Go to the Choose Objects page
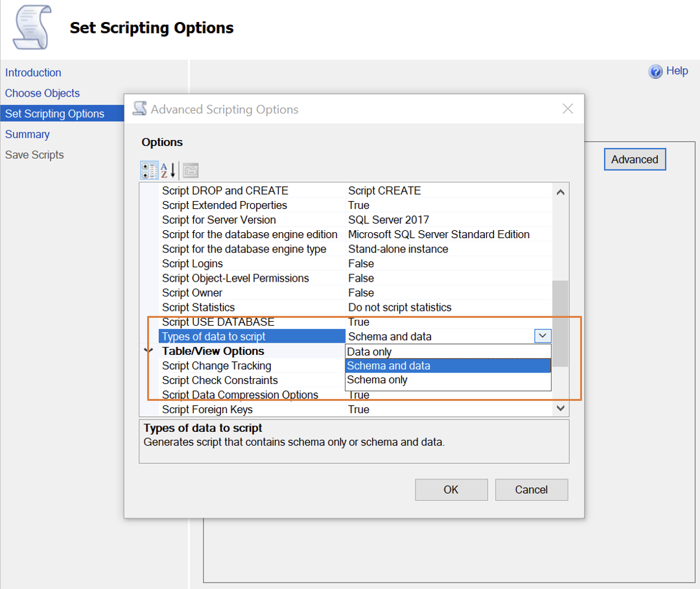The width and height of the screenshot is (700, 589). pos(42,93)
